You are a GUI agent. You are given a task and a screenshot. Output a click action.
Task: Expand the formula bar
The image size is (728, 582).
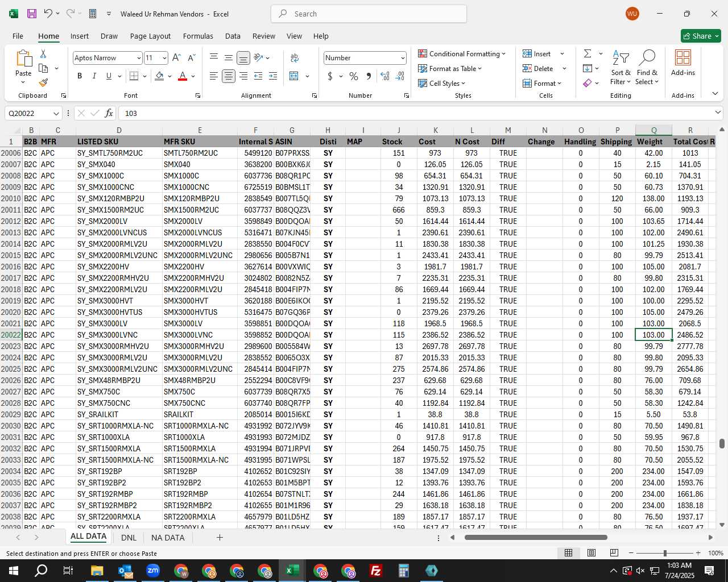pyautogui.click(x=718, y=113)
